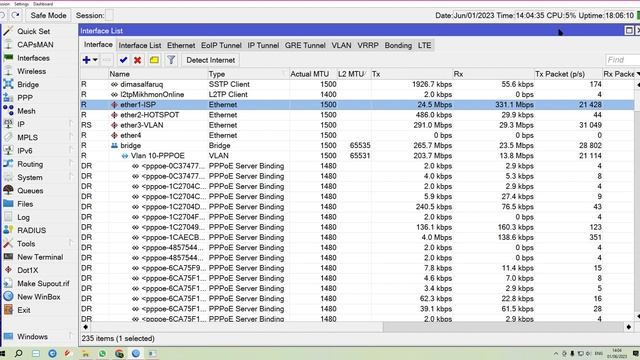The height and width of the screenshot is (360, 640).
Task: Open the Settings menu
Action: [21, 4]
